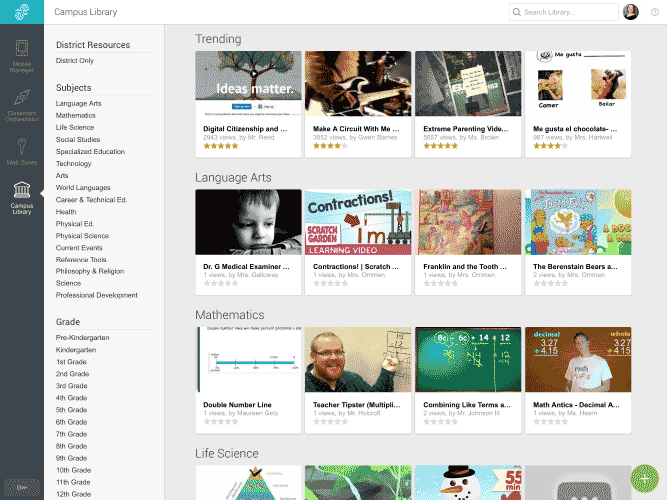Filter by 8th Grade

click(x=71, y=446)
